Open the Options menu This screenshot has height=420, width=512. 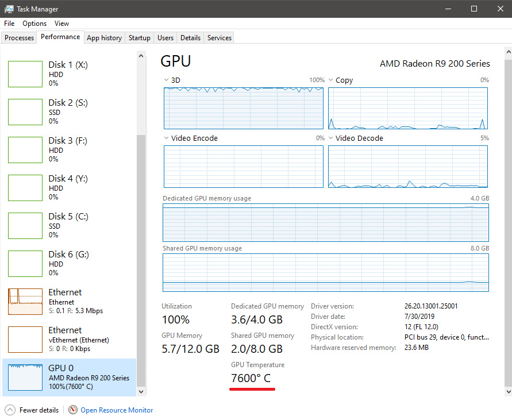pos(34,24)
